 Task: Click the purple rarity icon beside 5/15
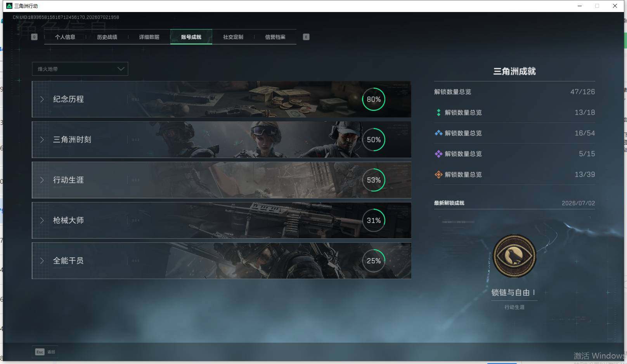(x=438, y=154)
